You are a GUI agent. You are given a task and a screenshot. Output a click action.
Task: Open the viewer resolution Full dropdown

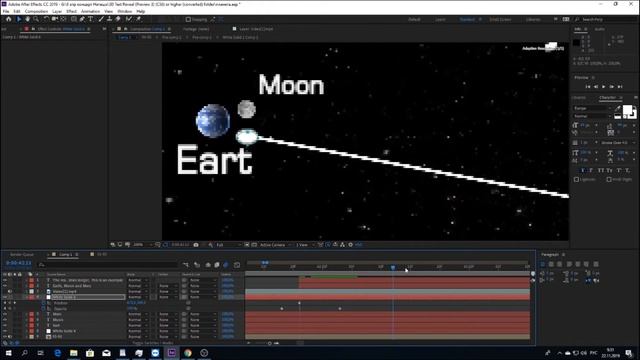tap(228, 245)
